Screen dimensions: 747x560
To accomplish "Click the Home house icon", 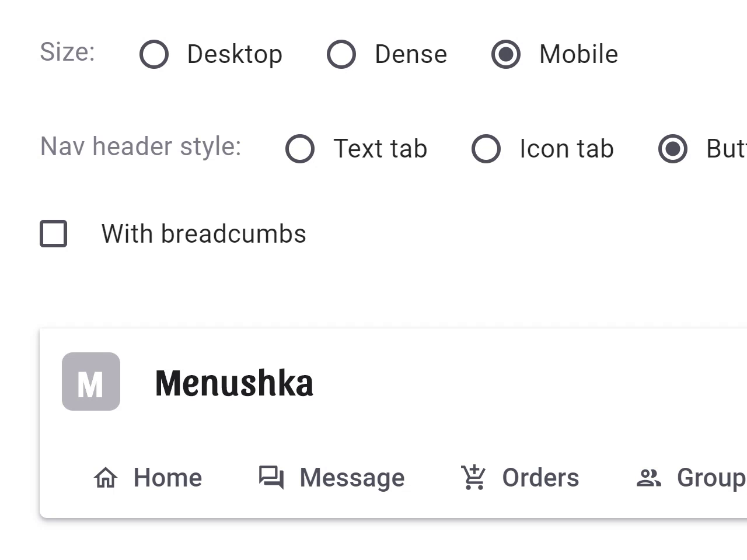I will pos(106,478).
